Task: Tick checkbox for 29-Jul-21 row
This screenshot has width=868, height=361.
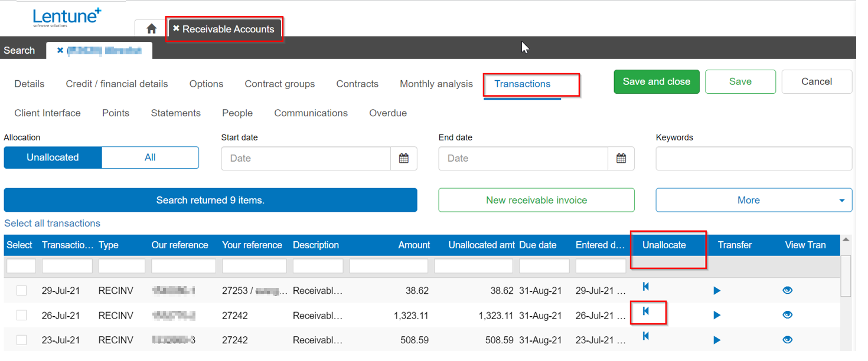Action: (22, 290)
